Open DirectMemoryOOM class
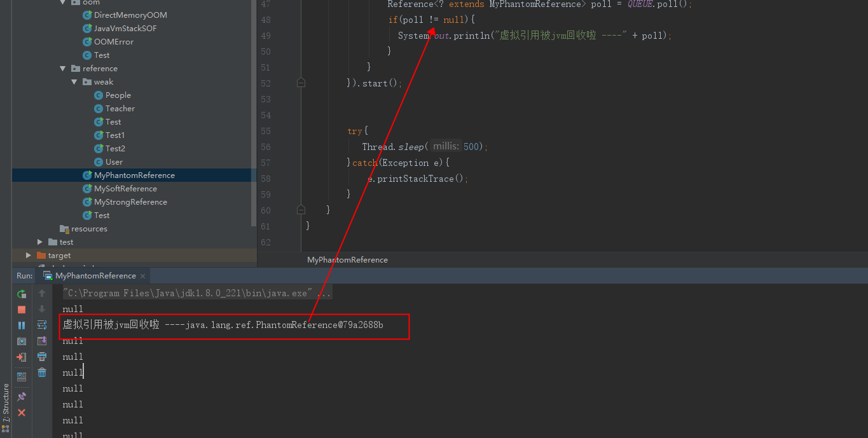 [x=130, y=15]
